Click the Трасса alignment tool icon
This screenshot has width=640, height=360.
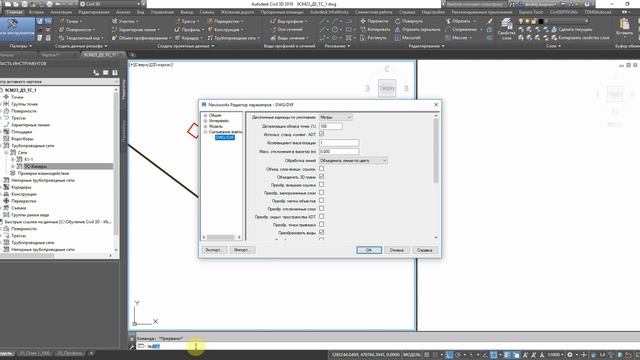point(178,21)
